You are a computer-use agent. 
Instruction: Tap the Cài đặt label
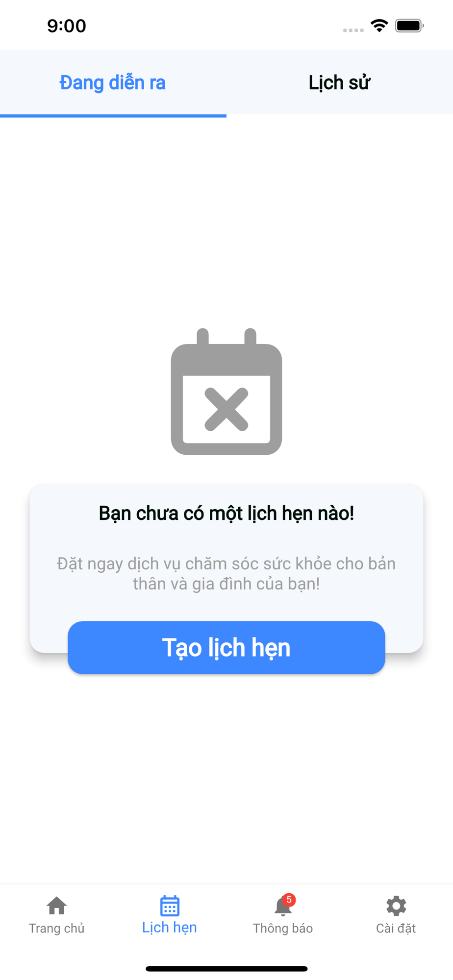(396, 929)
